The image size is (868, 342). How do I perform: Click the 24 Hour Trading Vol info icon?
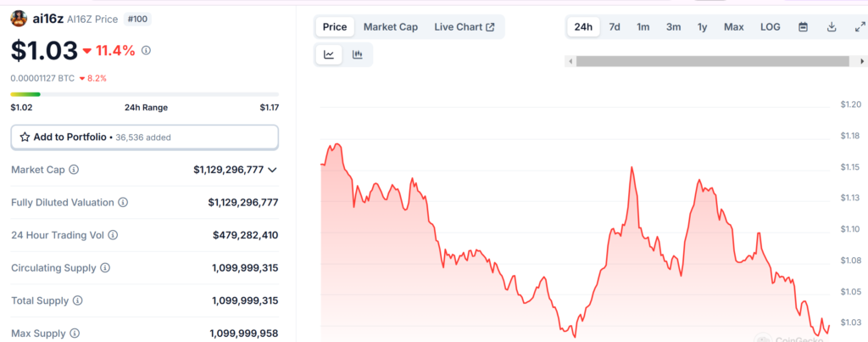coord(113,235)
